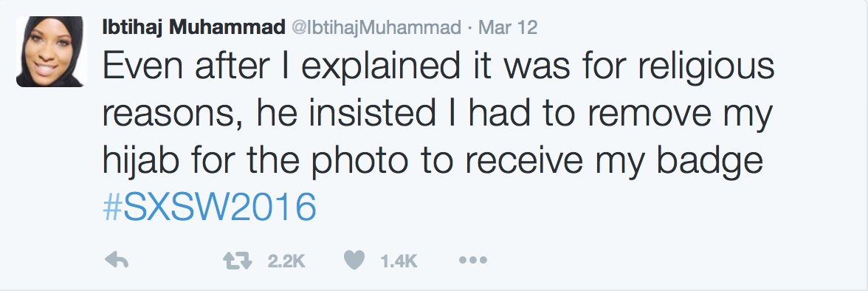This screenshot has width=868, height=291.
Task: Open the three-dot more options menu
Action: 472,260
